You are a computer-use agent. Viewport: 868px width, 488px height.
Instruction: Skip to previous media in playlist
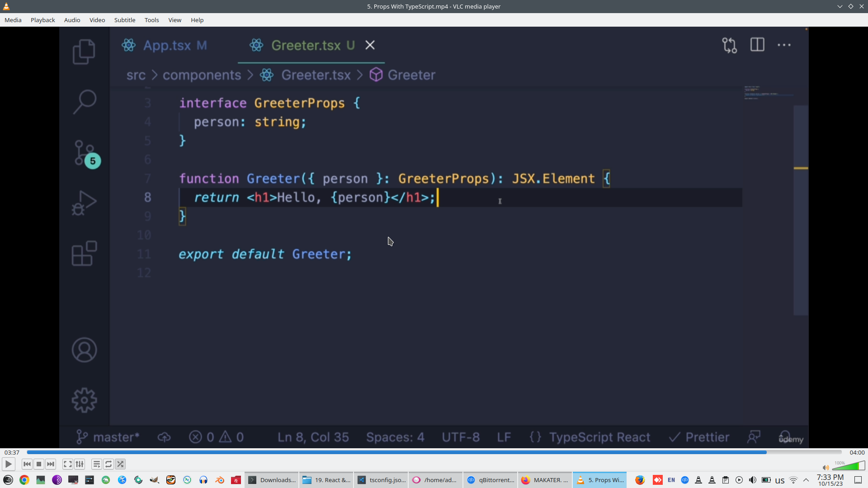tap(27, 464)
